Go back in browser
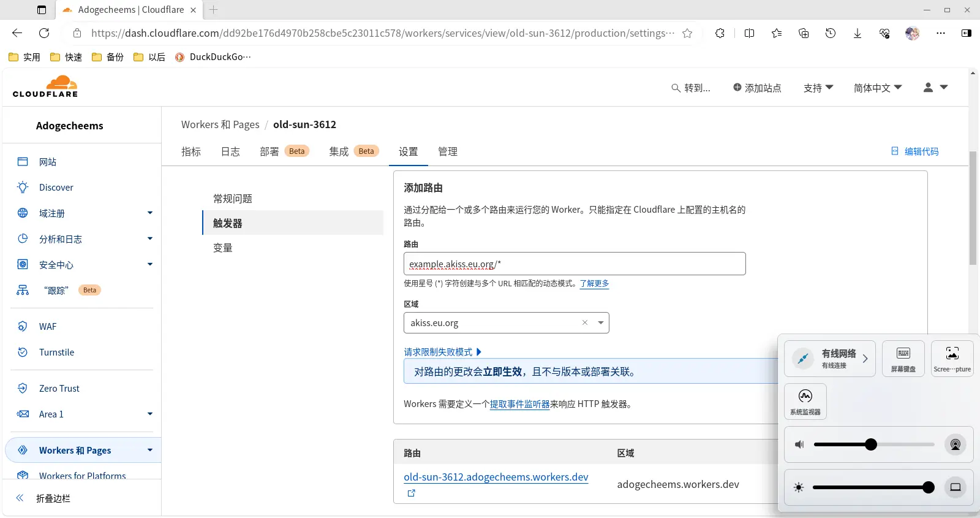Viewport: 980px width, 518px height. coord(17,33)
